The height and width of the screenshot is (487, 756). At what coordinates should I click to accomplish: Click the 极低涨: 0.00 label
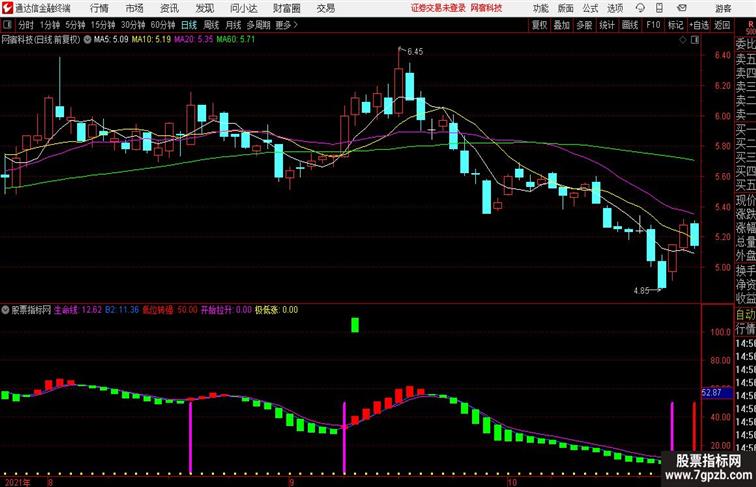(276, 310)
